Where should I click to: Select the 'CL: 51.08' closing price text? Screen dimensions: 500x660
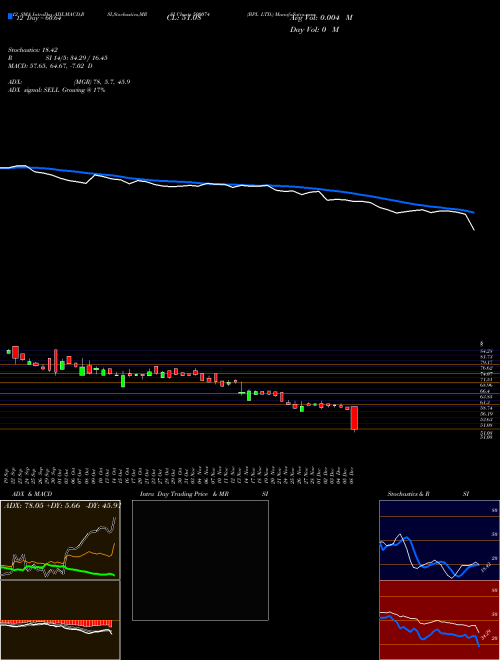[184, 18]
